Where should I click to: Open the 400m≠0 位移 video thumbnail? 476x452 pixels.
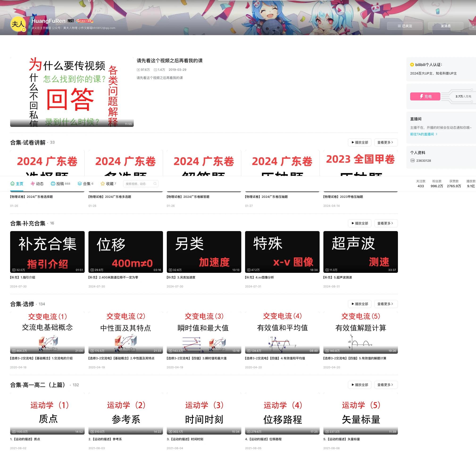[125, 252]
